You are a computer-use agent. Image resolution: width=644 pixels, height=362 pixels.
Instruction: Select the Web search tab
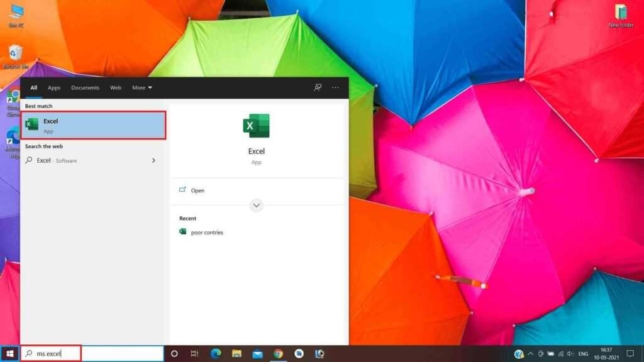[116, 87]
